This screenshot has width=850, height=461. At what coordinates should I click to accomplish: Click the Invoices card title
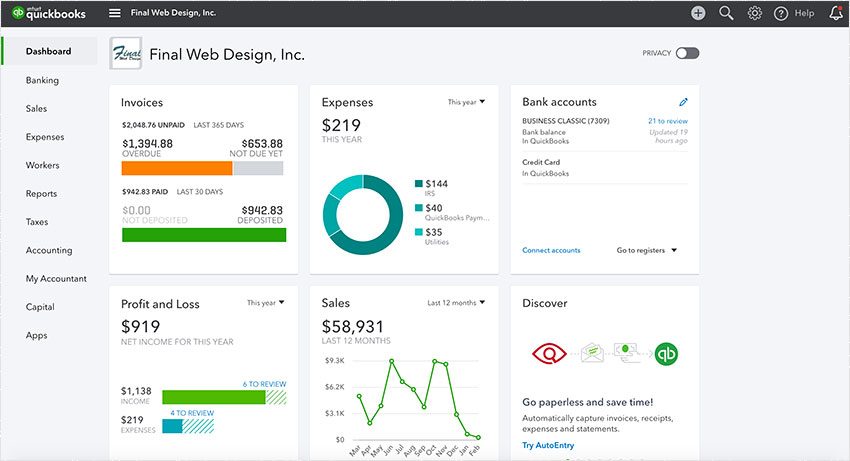pyautogui.click(x=142, y=103)
